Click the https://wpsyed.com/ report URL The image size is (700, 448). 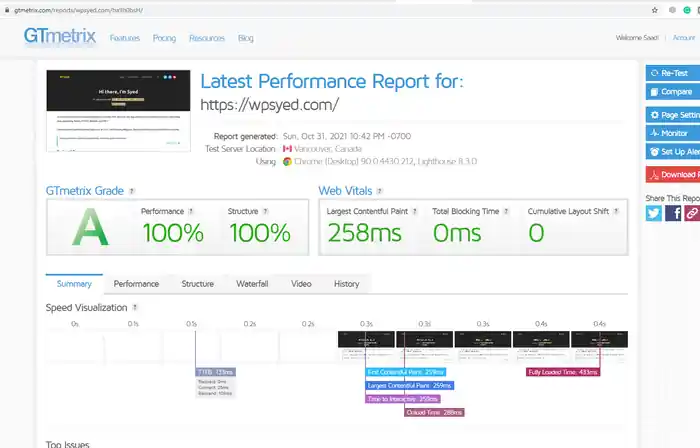point(270,105)
